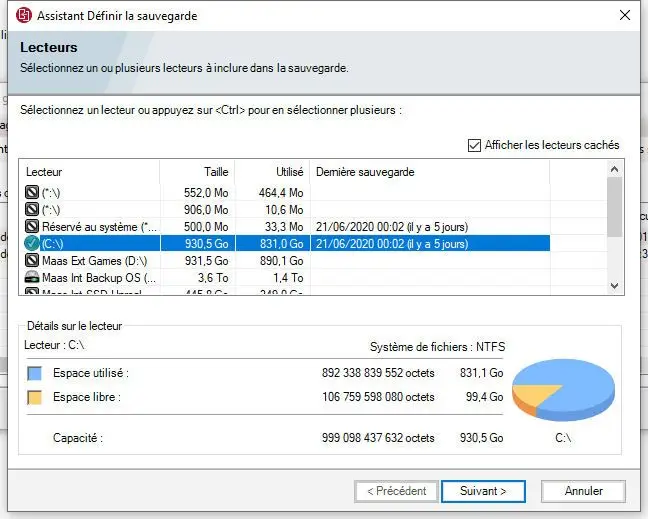
Task: Click the 33,3 Mo used cell
Action: pyautogui.click(x=284, y=226)
